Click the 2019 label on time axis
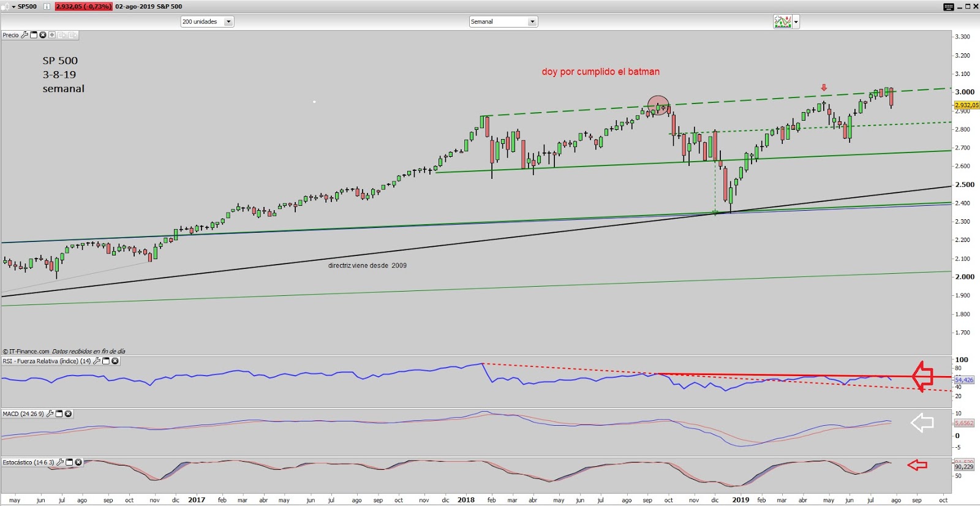Viewport: 980px width, 506px height. click(x=741, y=500)
